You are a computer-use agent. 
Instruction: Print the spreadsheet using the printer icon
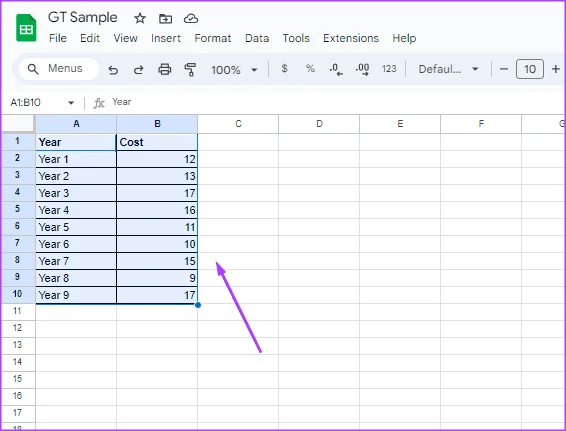click(x=165, y=69)
